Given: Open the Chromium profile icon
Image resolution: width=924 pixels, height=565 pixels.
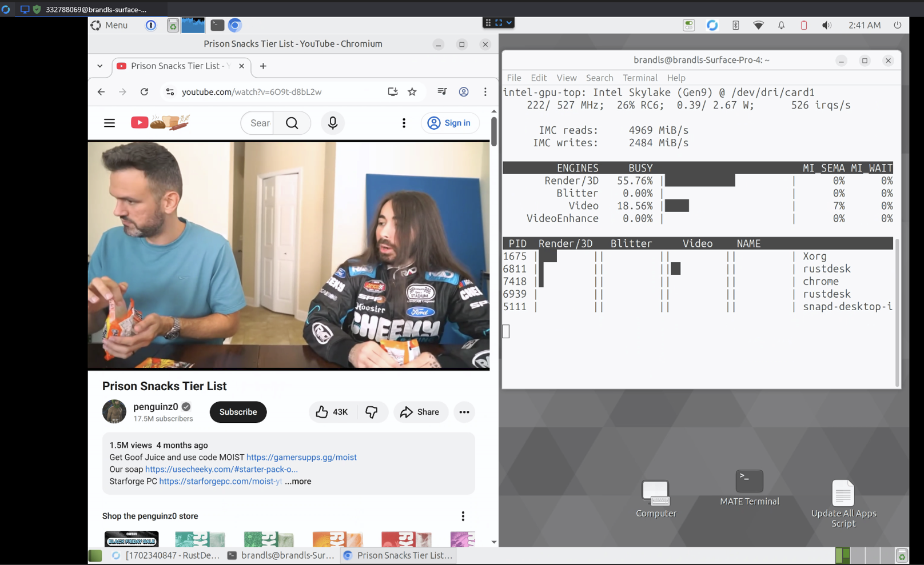Looking at the screenshot, I should point(464,92).
